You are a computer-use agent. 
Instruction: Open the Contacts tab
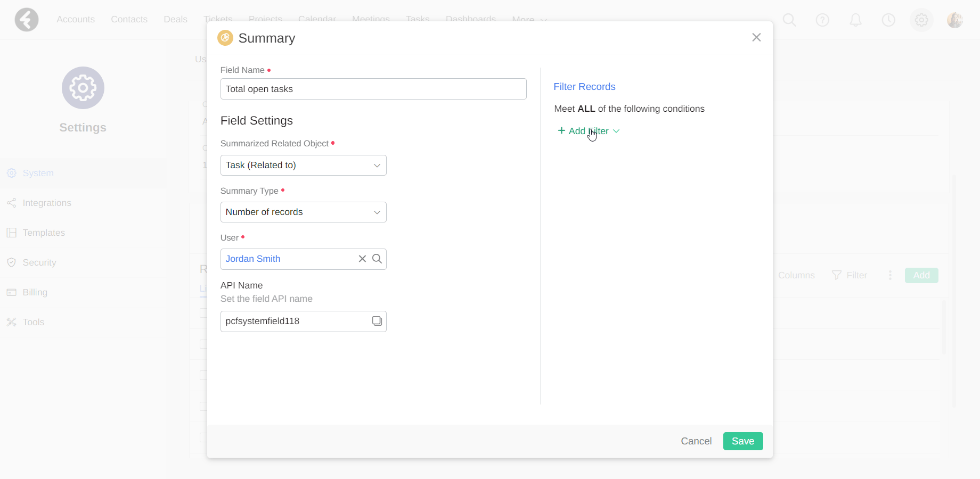129,19
